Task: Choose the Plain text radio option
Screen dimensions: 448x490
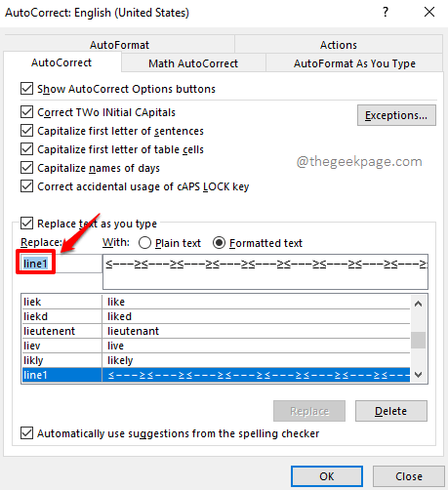Action: click(x=144, y=243)
